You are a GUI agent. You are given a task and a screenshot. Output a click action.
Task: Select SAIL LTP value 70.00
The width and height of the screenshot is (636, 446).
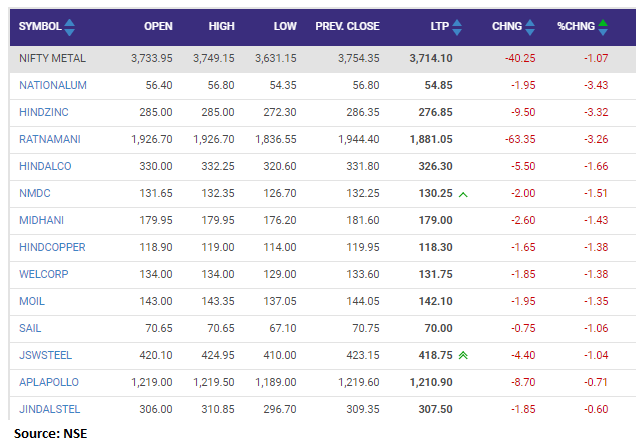(x=438, y=328)
